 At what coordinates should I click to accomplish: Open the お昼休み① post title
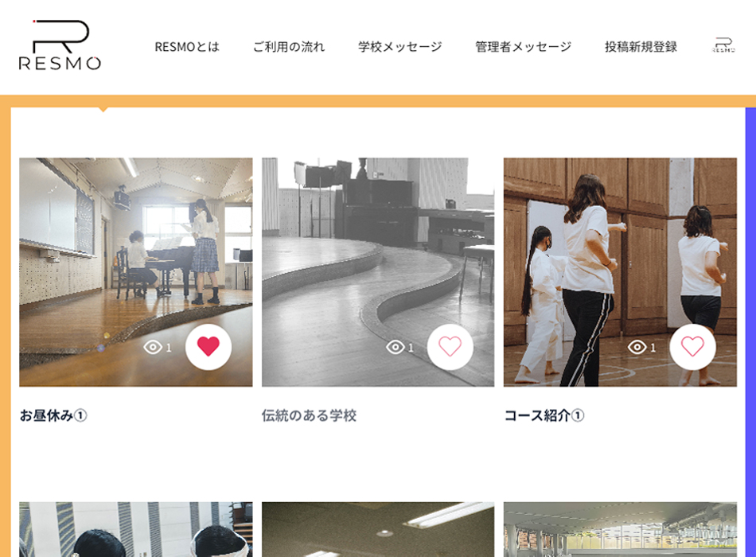point(53,415)
